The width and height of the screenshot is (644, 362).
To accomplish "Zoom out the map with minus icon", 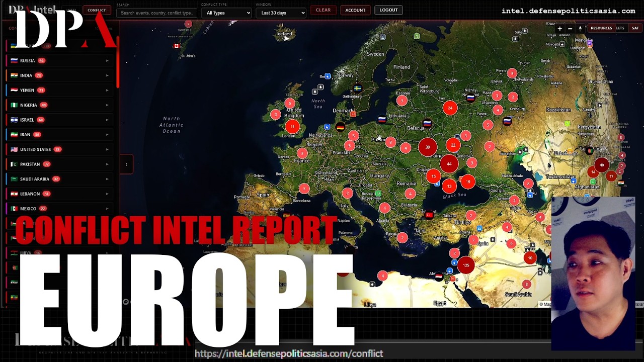I will [570, 29].
